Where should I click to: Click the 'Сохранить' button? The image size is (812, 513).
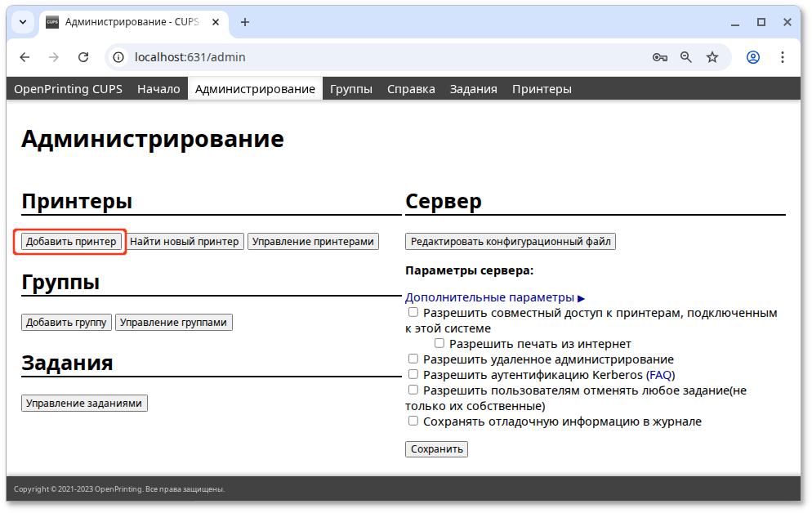[436, 448]
